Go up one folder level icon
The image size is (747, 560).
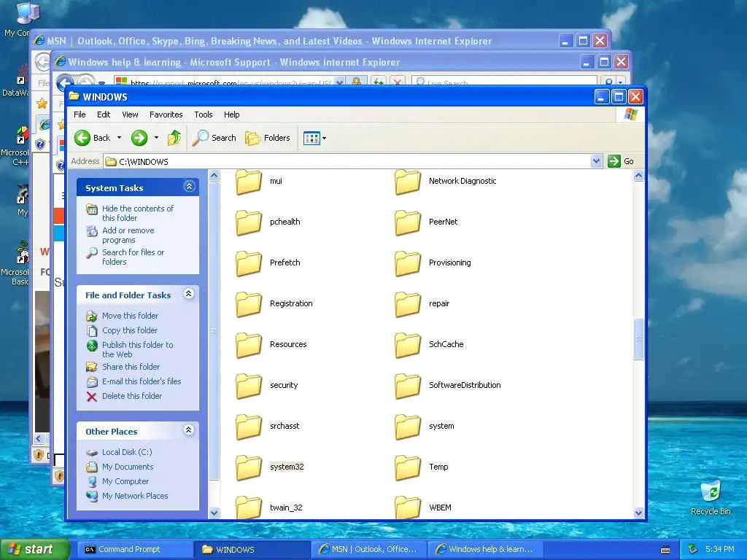pos(174,138)
